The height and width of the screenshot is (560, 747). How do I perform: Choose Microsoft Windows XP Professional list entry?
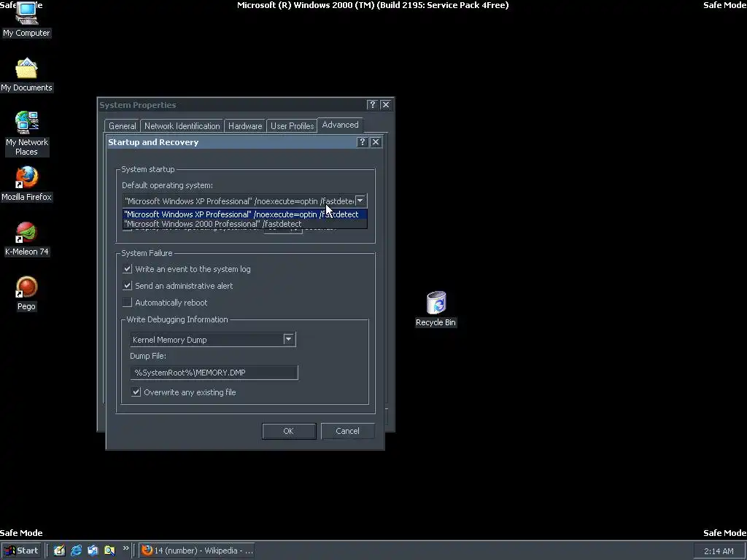point(245,214)
